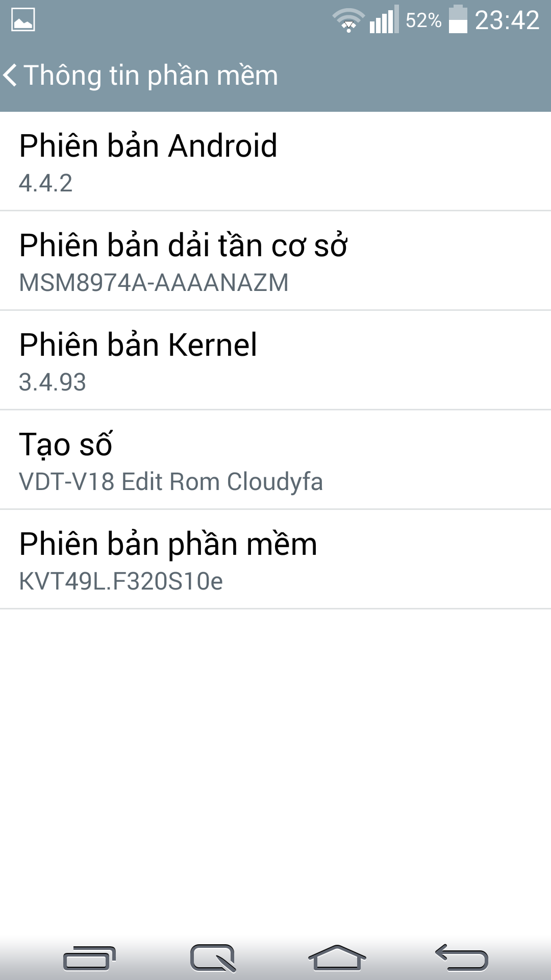Tap the battery icon in status bar

pos(458,19)
